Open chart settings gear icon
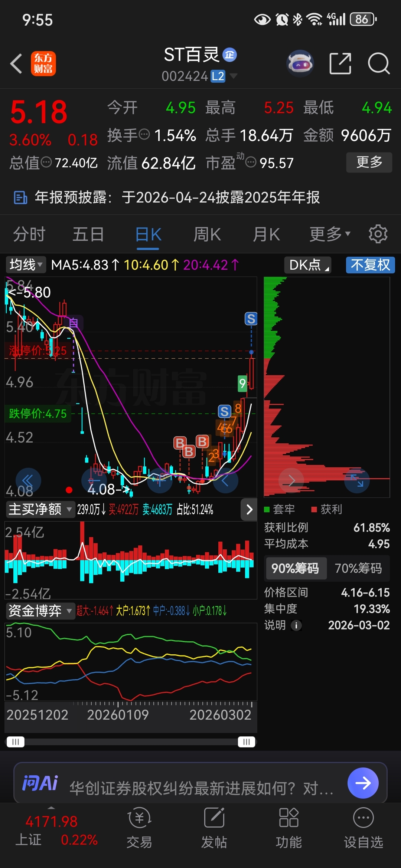The width and height of the screenshot is (401, 868). (378, 234)
